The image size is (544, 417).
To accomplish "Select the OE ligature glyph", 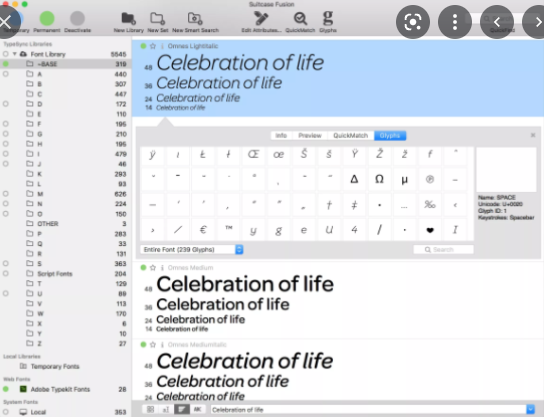I will [x=254, y=154].
